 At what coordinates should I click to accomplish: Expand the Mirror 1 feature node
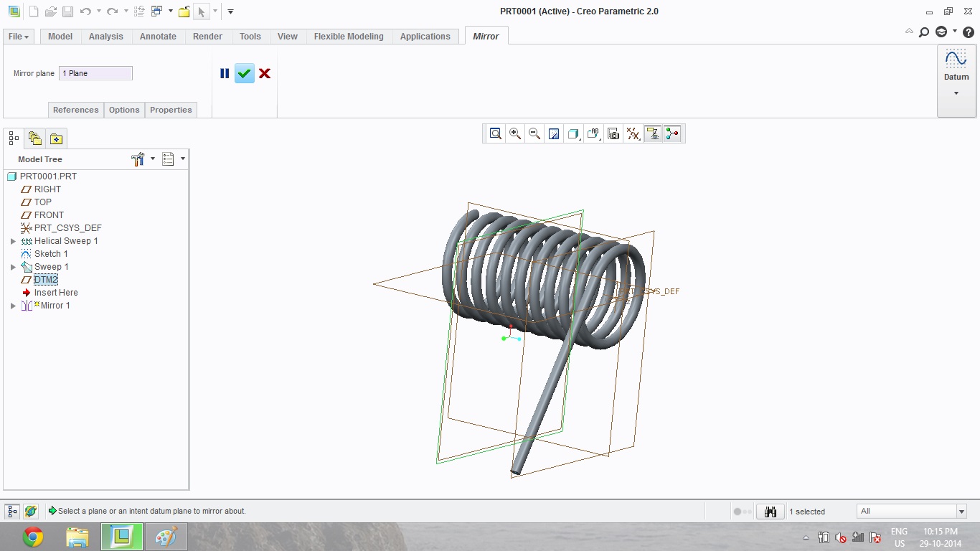13,306
